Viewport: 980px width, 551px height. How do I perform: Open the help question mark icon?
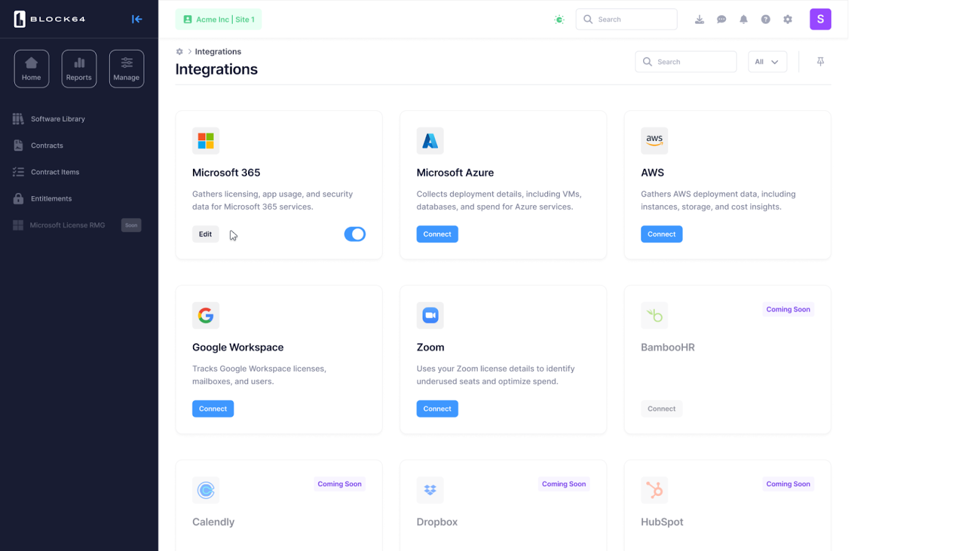(x=766, y=20)
